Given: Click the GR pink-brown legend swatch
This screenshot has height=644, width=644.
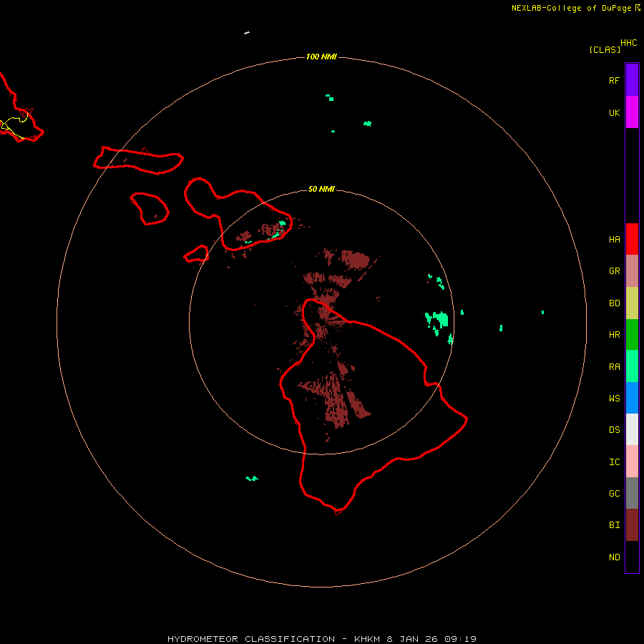Looking at the screenshot, I should click(632, 271).
